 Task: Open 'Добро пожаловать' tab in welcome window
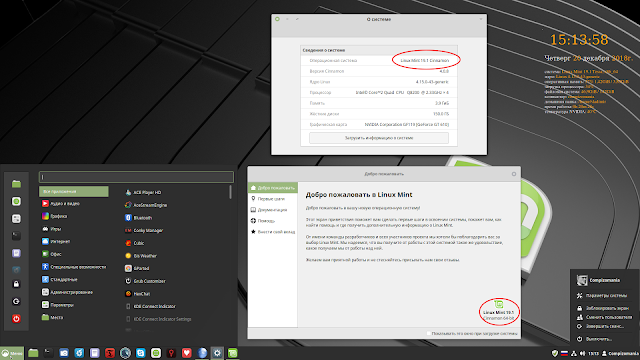click(x=273, y=188)
